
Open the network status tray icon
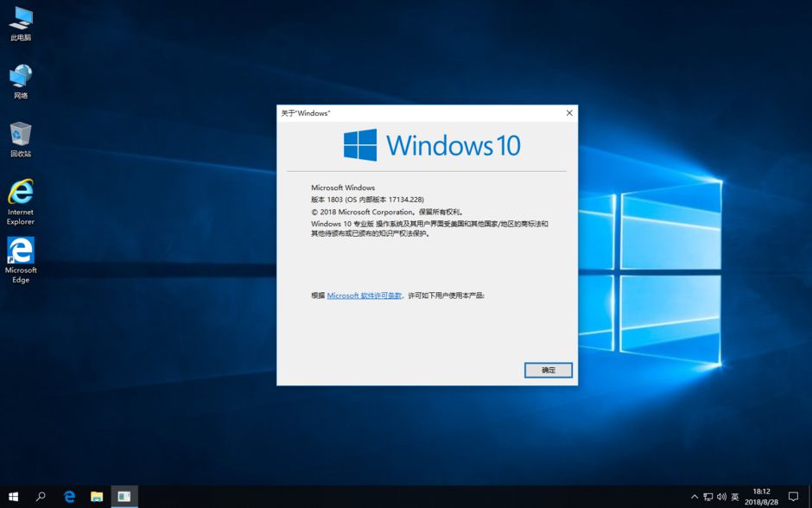(x=708, y=497)
